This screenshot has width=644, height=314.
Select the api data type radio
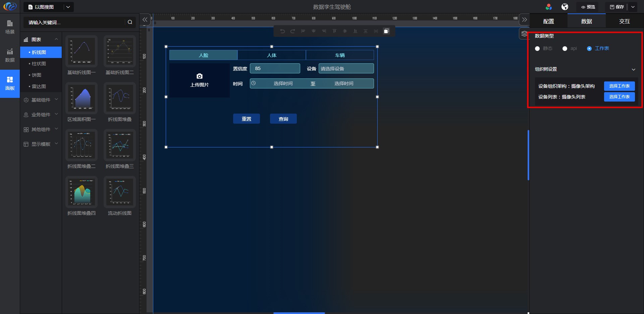(x=565, y=49)
